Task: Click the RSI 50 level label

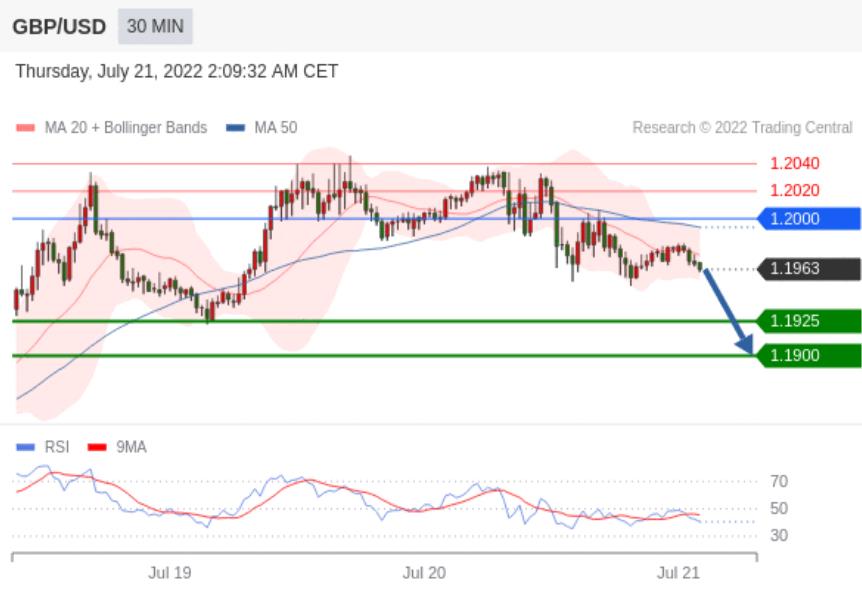Action: 779,509
